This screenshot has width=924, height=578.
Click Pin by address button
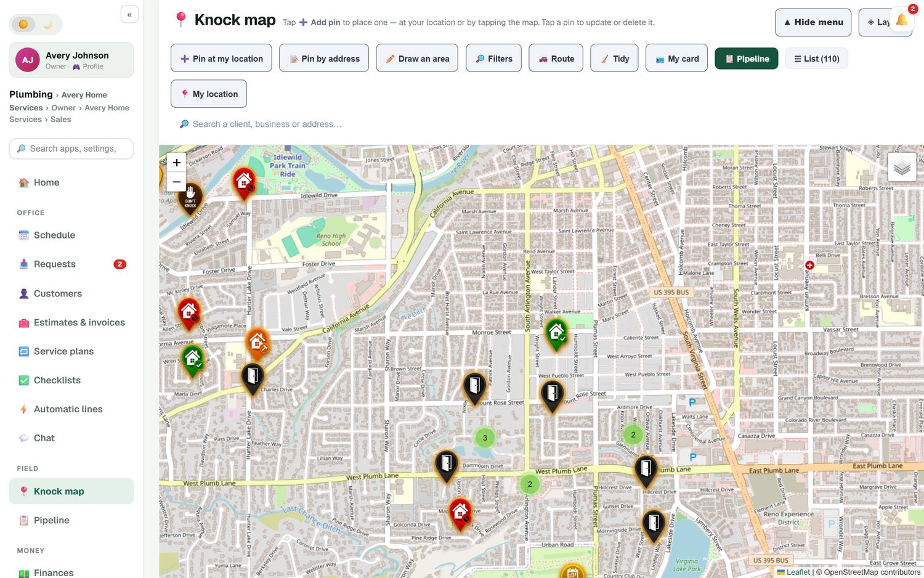pos(324,58)
